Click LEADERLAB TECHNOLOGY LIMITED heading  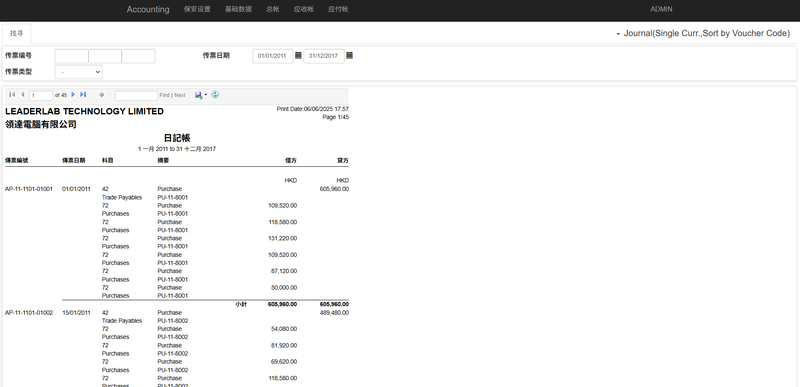coord(84,112)
